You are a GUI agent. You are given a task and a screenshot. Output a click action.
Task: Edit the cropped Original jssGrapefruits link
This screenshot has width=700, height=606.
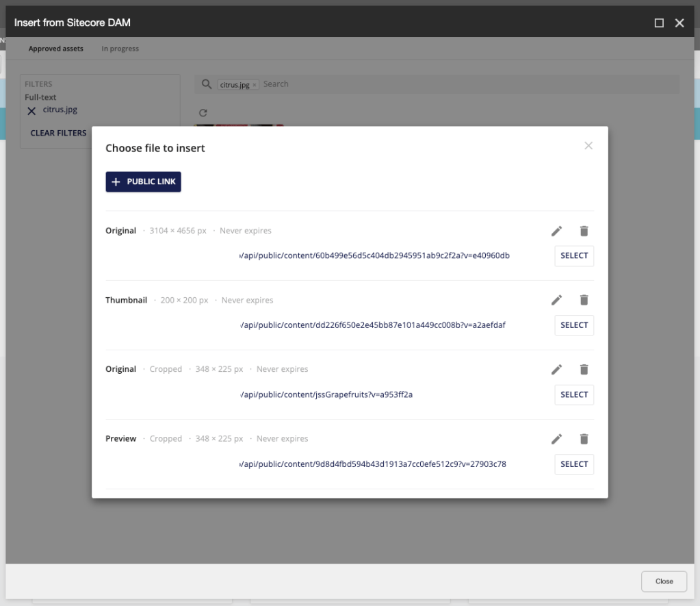(556, 370)
